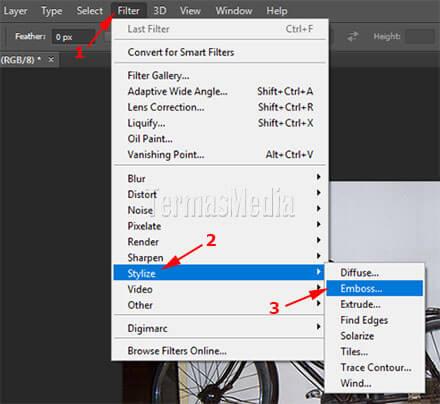Choose Lens Correction filter
This screenshot has height=404, width=440.
218,107
